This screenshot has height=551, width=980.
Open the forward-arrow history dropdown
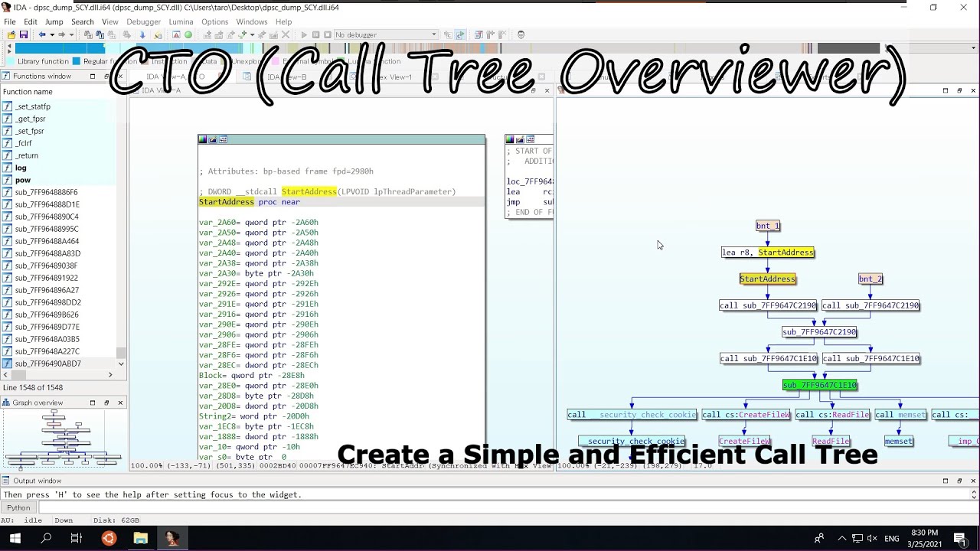coord(71,35)
